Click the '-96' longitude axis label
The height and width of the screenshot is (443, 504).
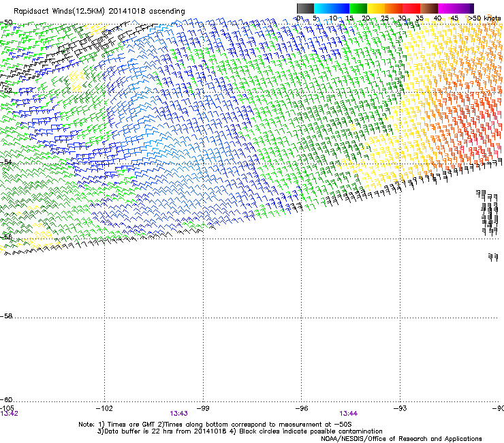pyautogui.click(x=302, y=408)
